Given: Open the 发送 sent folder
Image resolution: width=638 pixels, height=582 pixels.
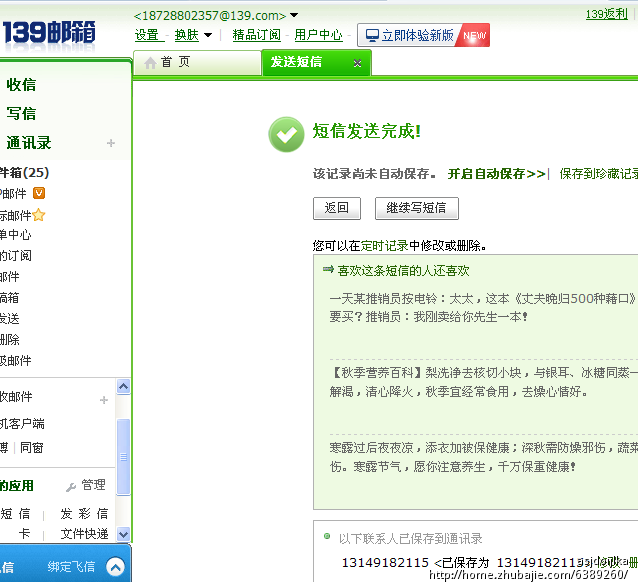Looking at the screenshot, I should tap(10, 318).
